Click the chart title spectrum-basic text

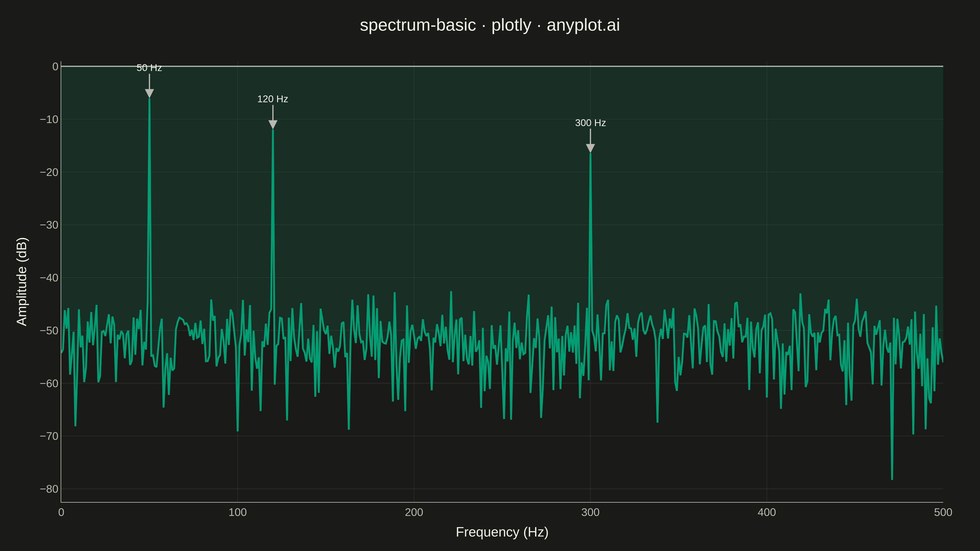coord(418,25)
